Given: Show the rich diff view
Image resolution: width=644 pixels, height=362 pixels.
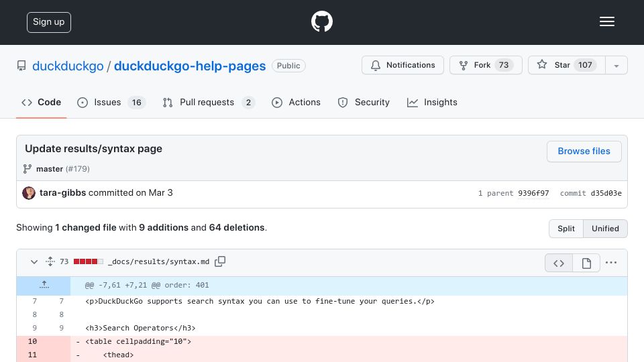Looking at the screenshot, I should 586,263.
